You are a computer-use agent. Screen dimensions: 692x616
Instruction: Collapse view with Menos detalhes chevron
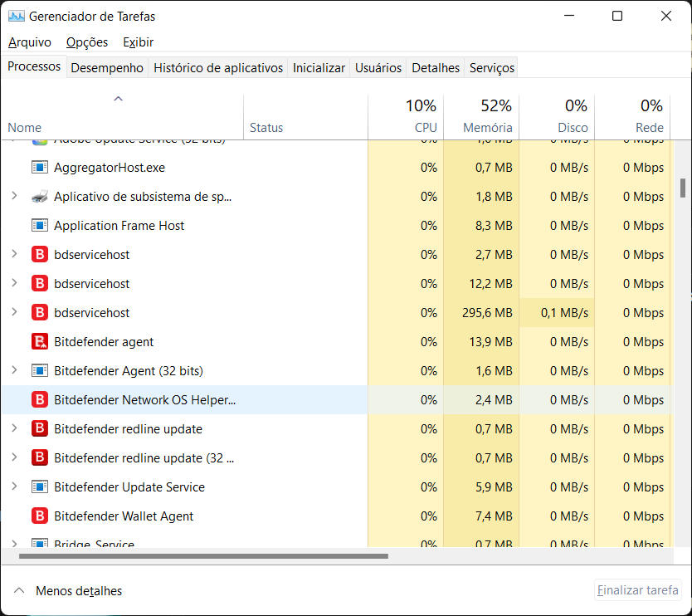pyautogui.click(x=19, y=590)
